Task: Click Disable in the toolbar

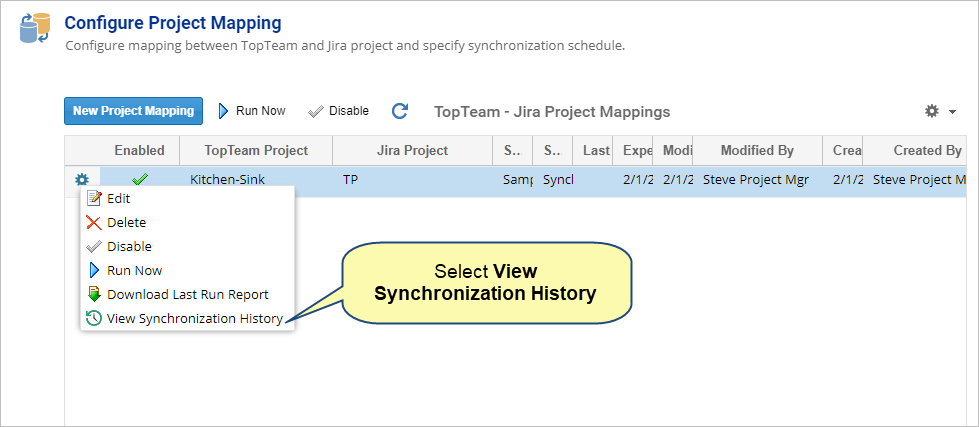Action: click(339, 111)
